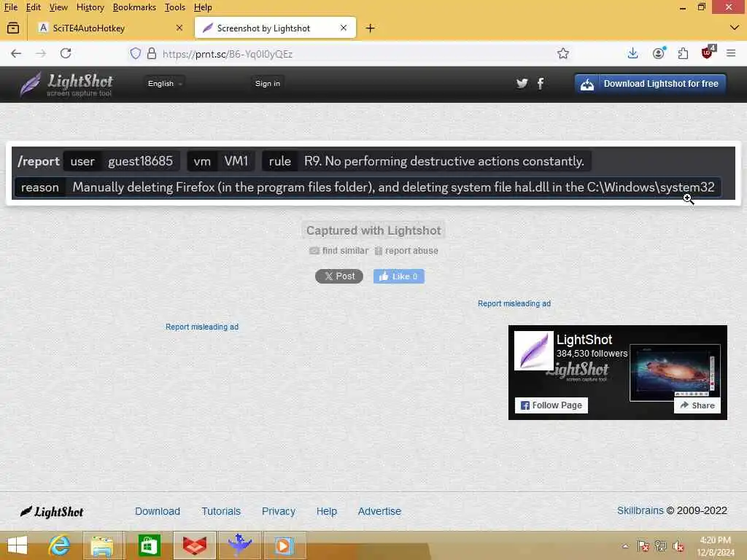747x560 pixels.
Task: Open the footer Privacy link
Action: coord(279,511)
